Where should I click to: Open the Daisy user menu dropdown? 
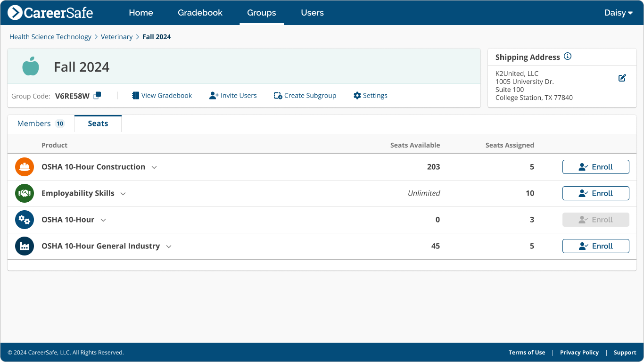click(x=618, y=13)
